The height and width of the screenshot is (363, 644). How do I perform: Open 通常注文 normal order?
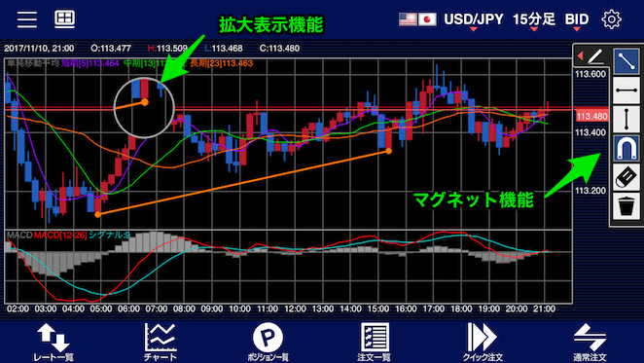click(590, 343)
